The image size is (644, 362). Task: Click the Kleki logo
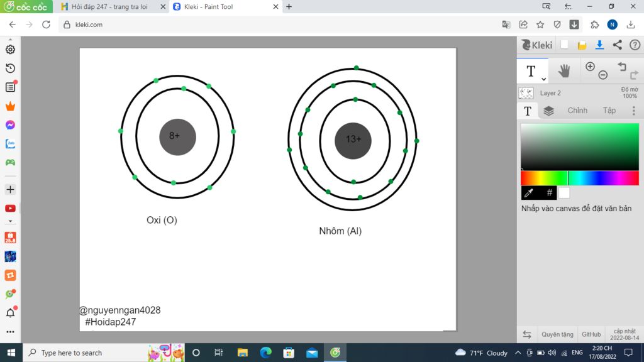[x=537, y=45]
